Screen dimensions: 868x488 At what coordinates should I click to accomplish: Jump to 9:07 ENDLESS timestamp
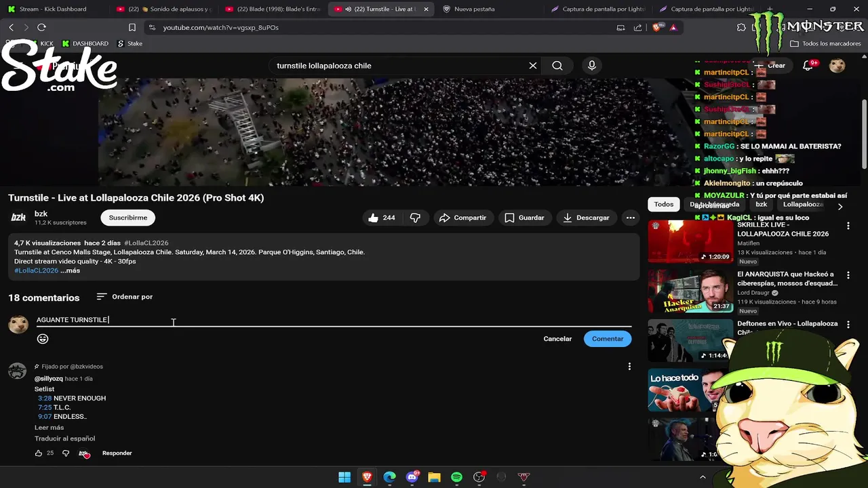45,417
